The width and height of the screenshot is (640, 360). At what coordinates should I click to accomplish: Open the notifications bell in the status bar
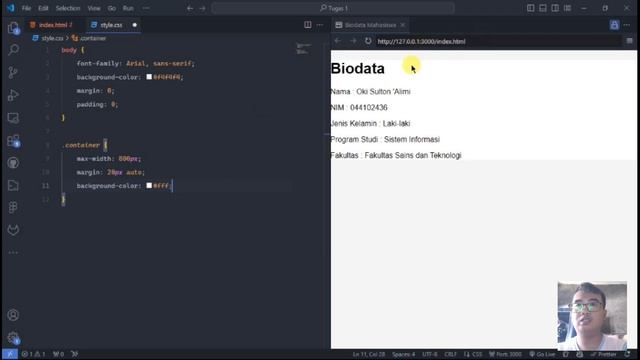(627, 354)
